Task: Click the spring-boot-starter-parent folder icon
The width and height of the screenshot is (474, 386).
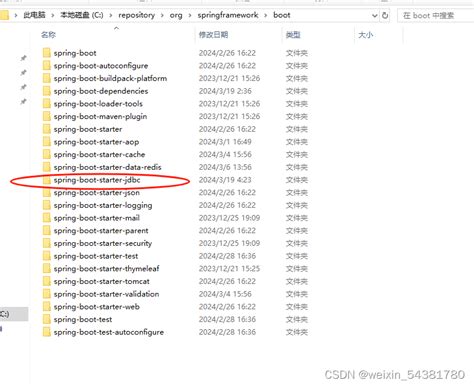Action: click(47, 230)
